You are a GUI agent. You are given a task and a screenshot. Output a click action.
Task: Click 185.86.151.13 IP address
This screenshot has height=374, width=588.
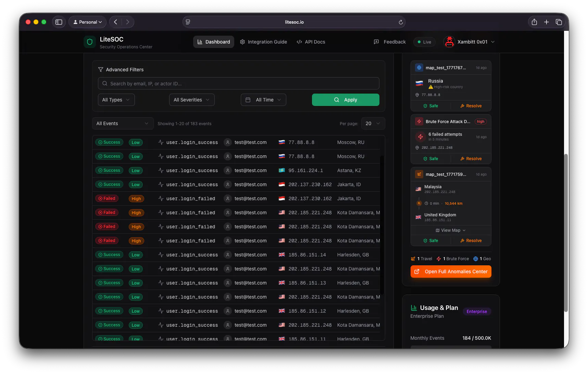click(x=307, y=283)
